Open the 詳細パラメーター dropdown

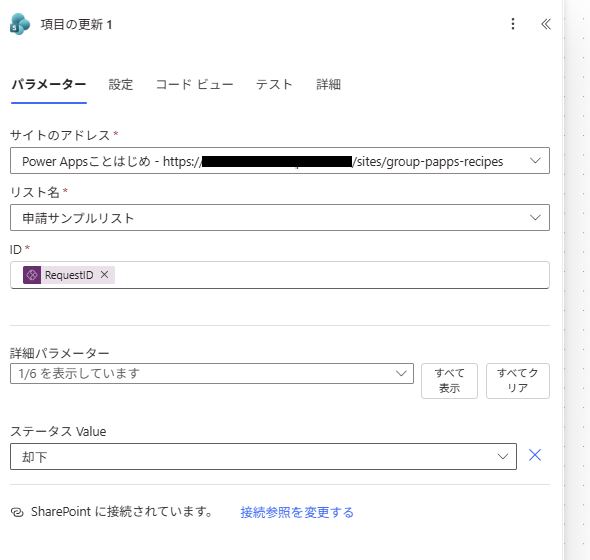212,373
